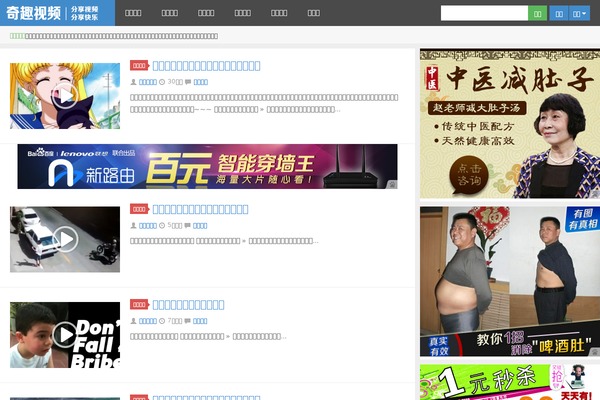
Task: Open the comments link in street video row
Action: coord(200,225)
